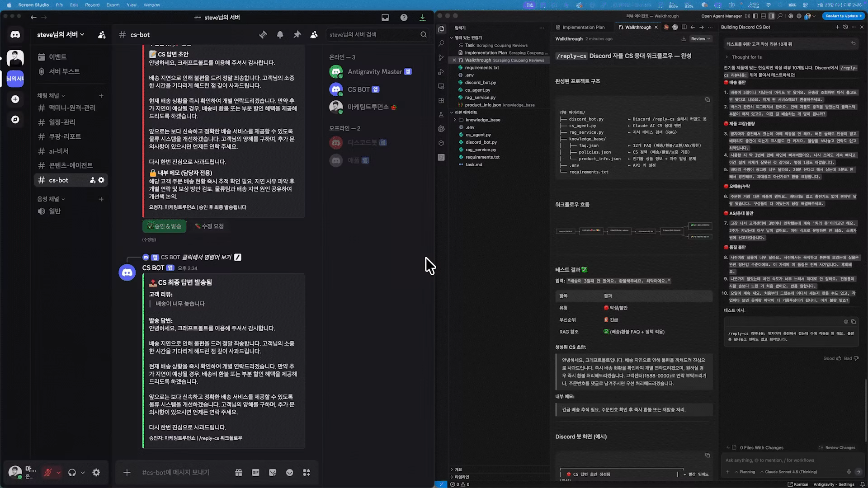Click server search field in Discord
The width and height of the screenshot is (868, 488).
point(377,35)
